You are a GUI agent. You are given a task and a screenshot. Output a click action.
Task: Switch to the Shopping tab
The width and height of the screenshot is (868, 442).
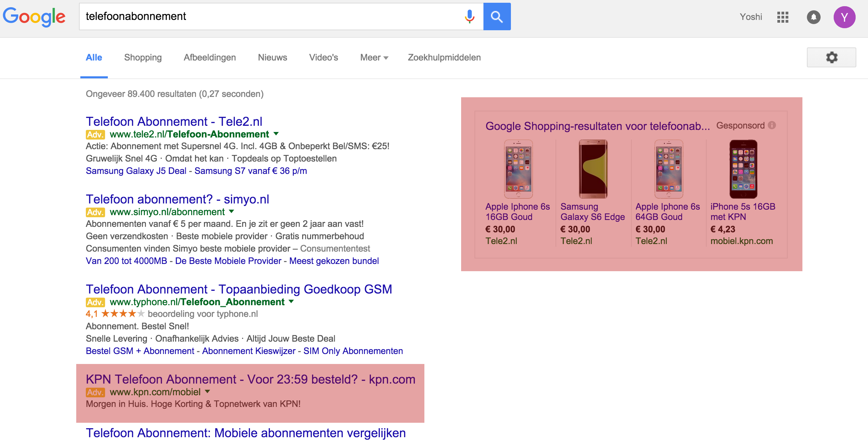click(143, 57)
